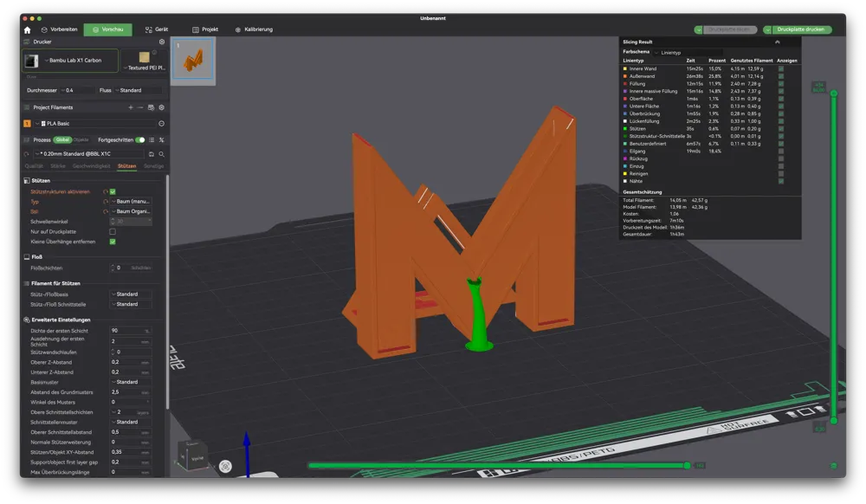The width and height of the screenshot is (866, 504).
Task: Open the Stil Baum Organisch dropdown
Action: 132,211
